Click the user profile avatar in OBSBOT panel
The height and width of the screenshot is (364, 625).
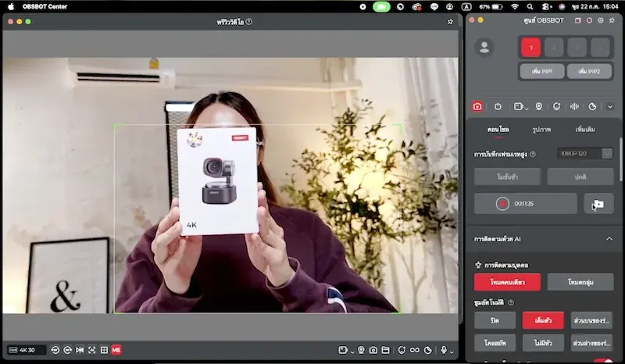pyautogui.click(x=484, y=48)
